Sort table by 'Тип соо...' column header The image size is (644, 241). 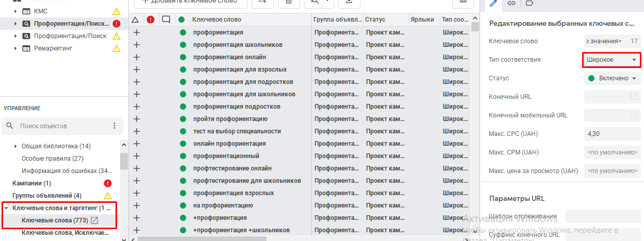tap(455, 20)
